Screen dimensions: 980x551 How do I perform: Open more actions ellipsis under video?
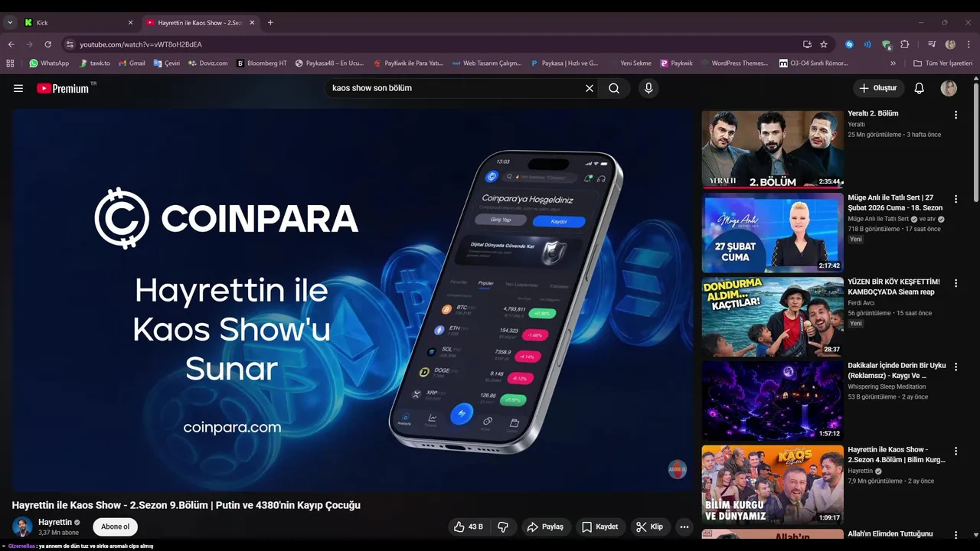click(684, 527)
